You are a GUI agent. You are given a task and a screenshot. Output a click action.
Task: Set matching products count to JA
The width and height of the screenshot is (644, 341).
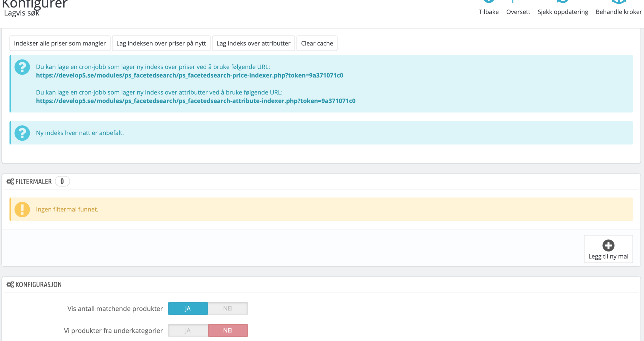188,308
